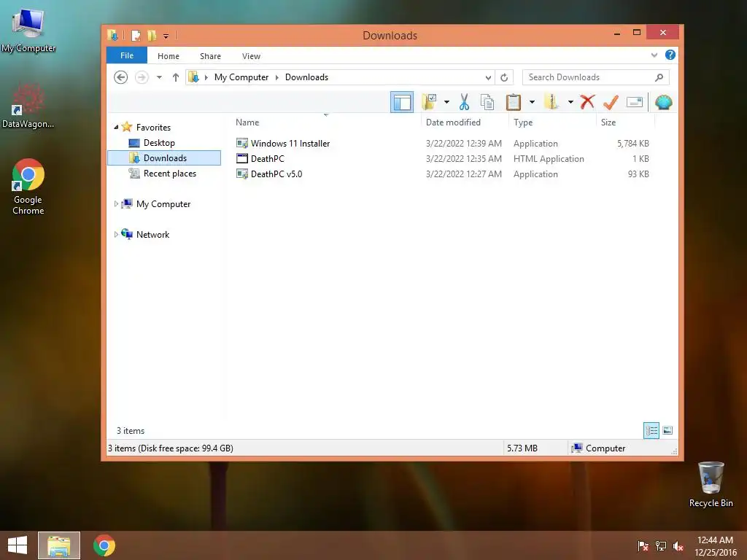Click the Search Downloads field
Image resolution: width=747 pixels, height=560 pixels.
pos(595,77)
